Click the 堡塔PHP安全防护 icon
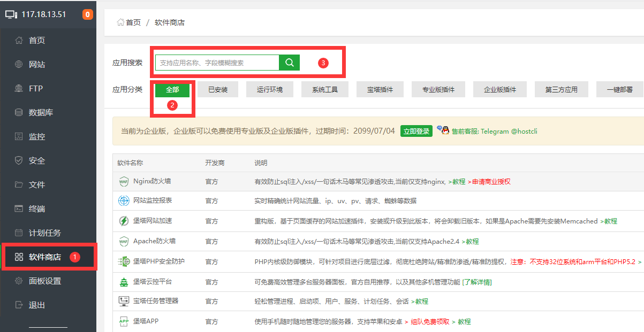Screen dimensions: 644x332 coord(124,261)
